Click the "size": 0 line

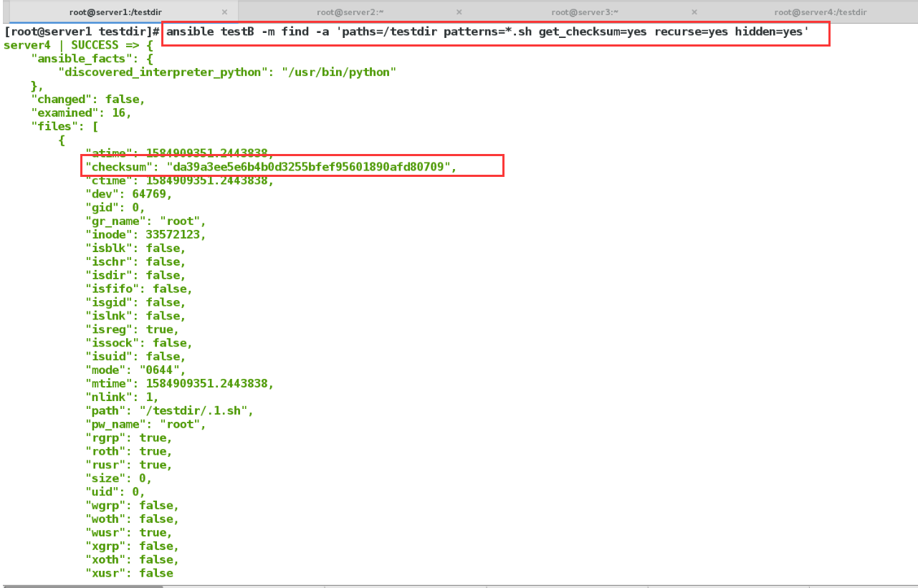118,478
